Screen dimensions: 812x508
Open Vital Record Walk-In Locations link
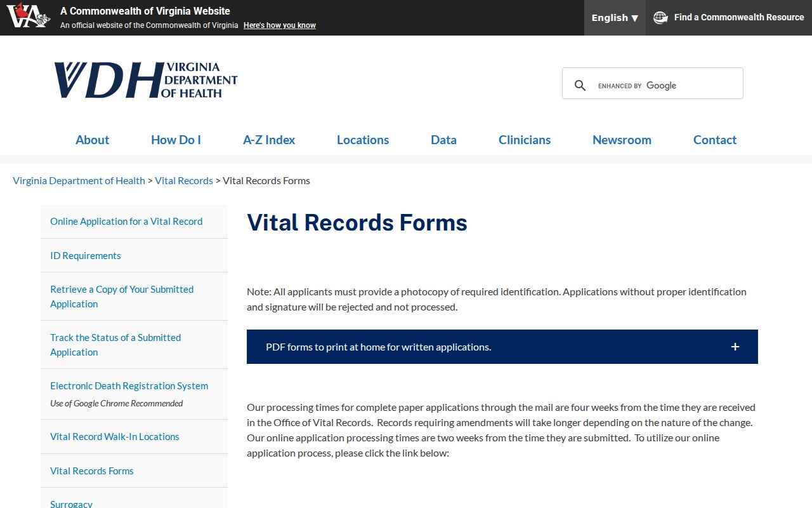(115, 437)
